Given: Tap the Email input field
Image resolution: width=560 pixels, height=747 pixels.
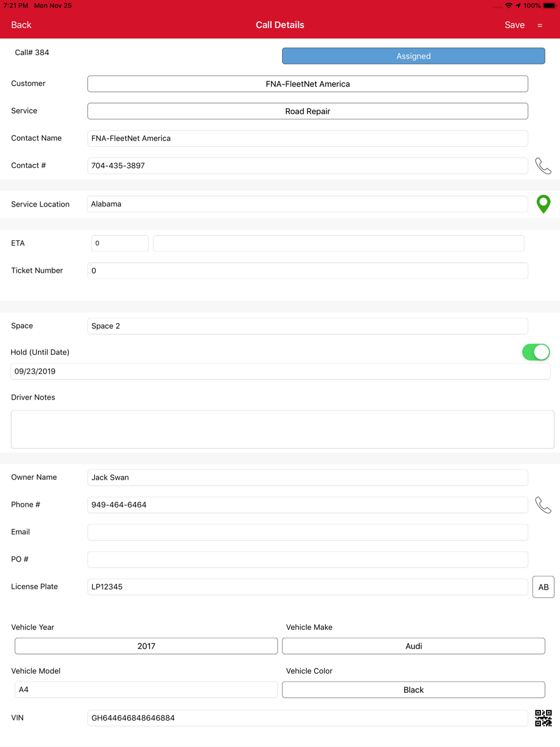Looking at the screenshot, I should coord(307,532).
